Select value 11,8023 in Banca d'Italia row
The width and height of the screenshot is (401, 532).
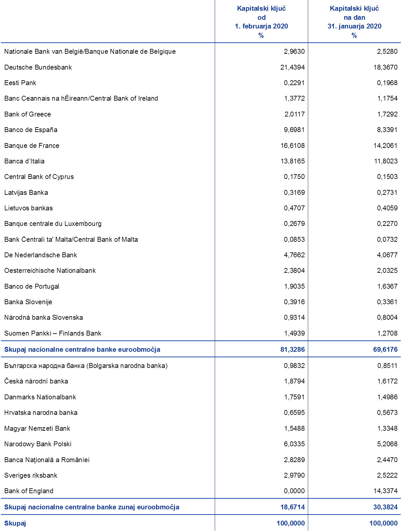coord(385,161)
